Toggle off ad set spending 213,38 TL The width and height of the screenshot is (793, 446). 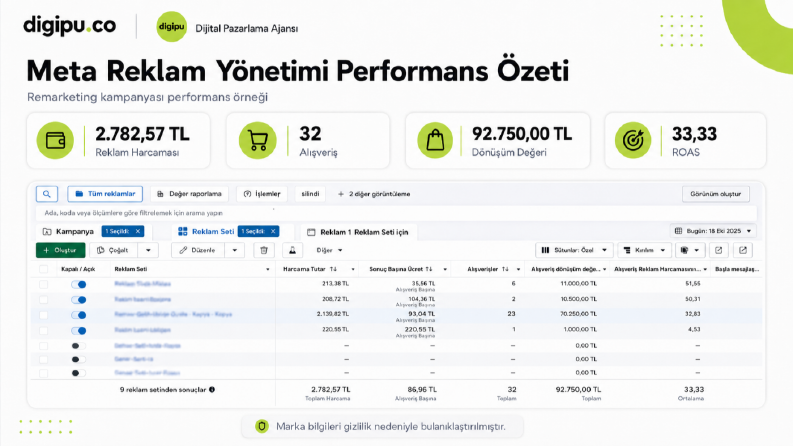pyautogui.click(x=78, y=284)
